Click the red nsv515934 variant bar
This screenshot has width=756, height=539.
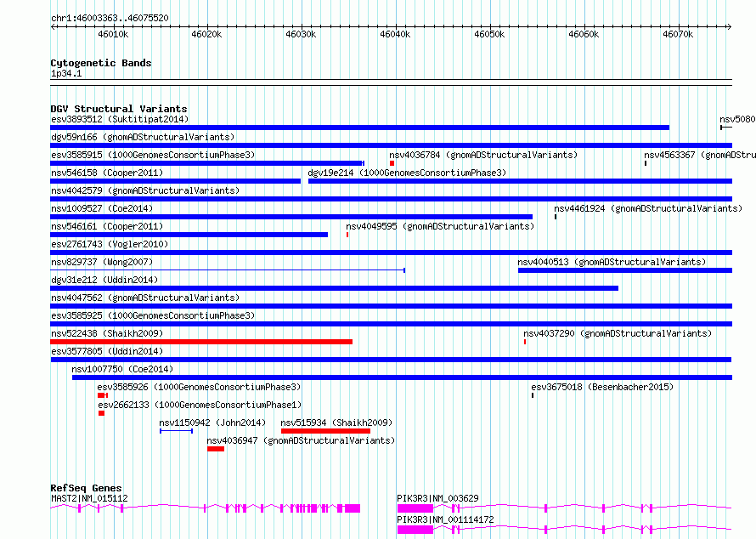(x=325, y=431)
